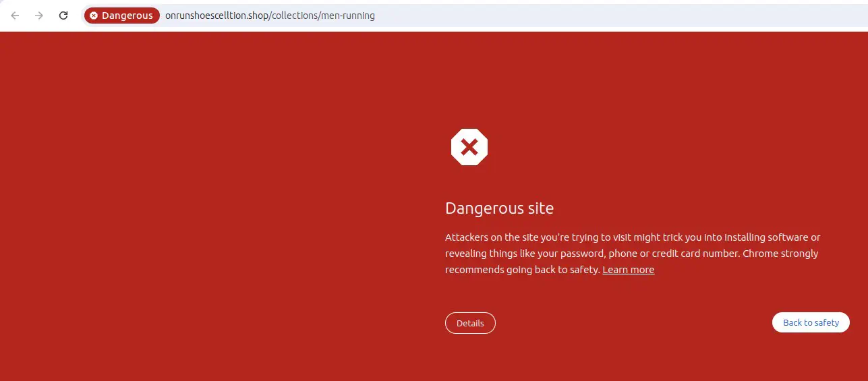Click the white octagon warning icon

(469, 147)
